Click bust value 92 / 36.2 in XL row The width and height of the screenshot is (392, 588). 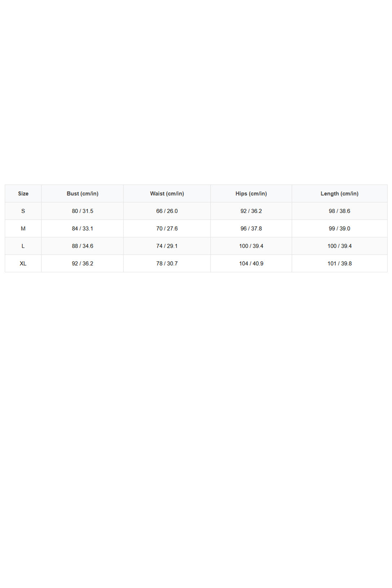[83, 263]
